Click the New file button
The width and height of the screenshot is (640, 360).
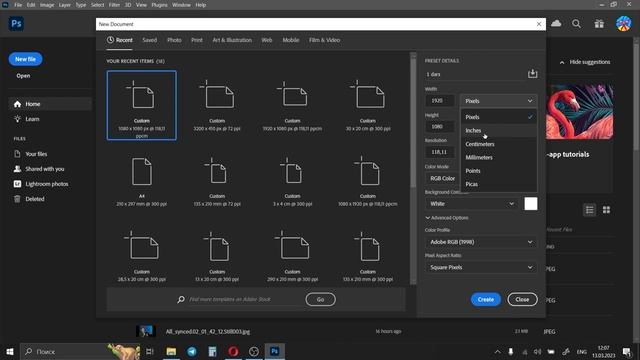click(x=25, y=59)
